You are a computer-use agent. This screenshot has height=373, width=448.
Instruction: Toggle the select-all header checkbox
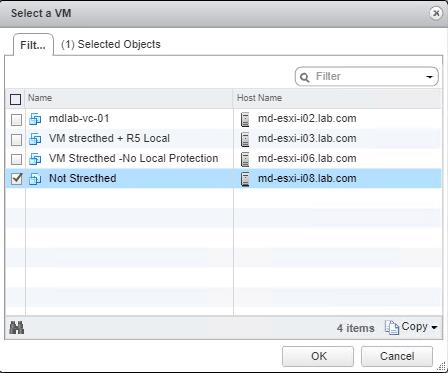[x=16, y=99]
